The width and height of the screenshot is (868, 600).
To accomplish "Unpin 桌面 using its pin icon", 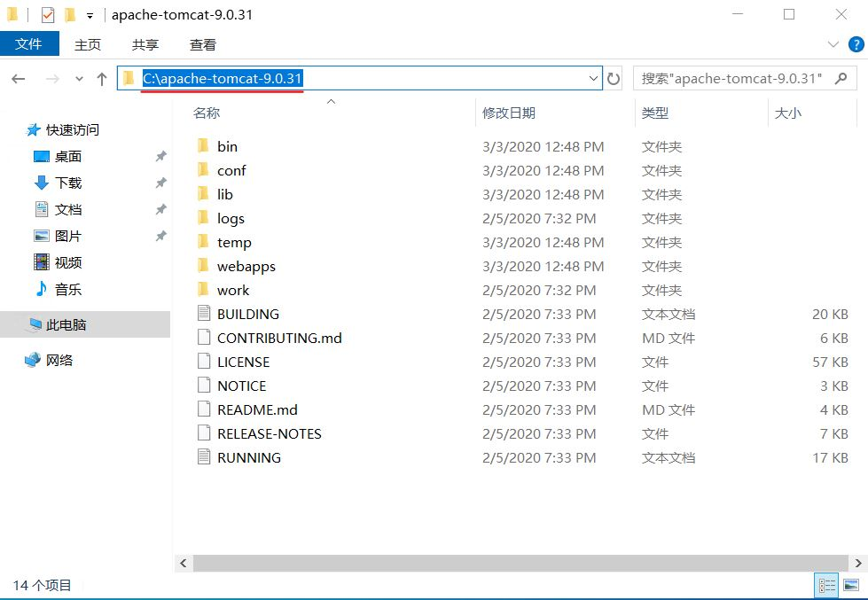I will (161, 156).
